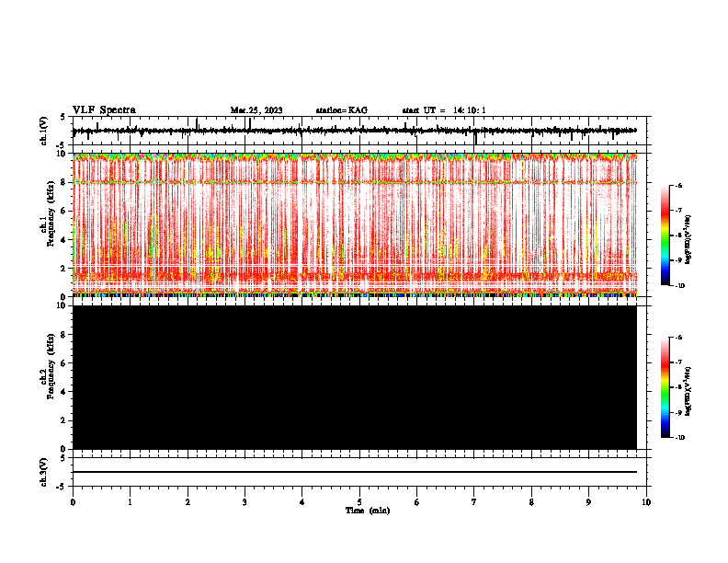This screenshot has height=563, width=728.
Task: Click the ch.2 colorbar unit label log(PSD)
Action: click(x=689, y=391)
